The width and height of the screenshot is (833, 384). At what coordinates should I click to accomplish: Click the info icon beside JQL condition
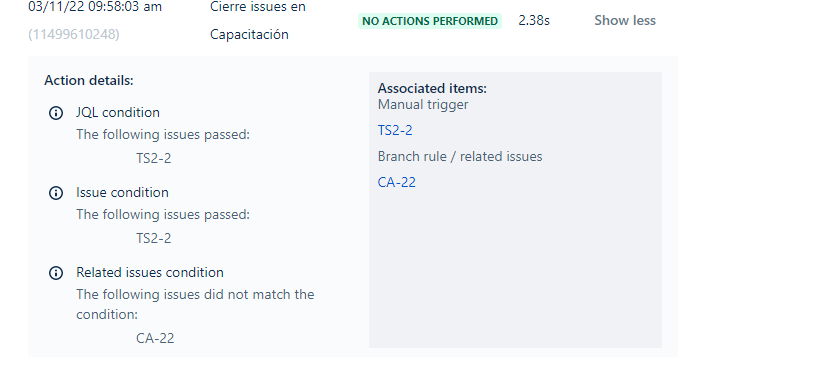click(x=56, y=113)
